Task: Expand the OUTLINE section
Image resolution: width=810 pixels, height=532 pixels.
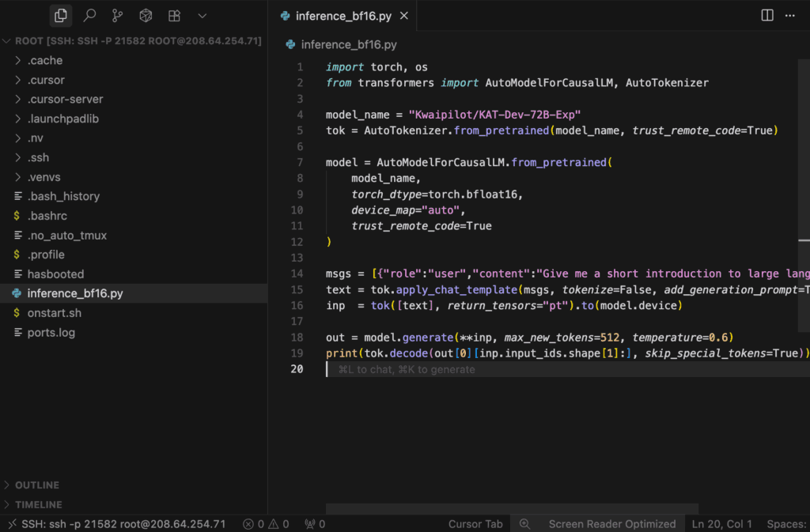Action: [37, 485]
